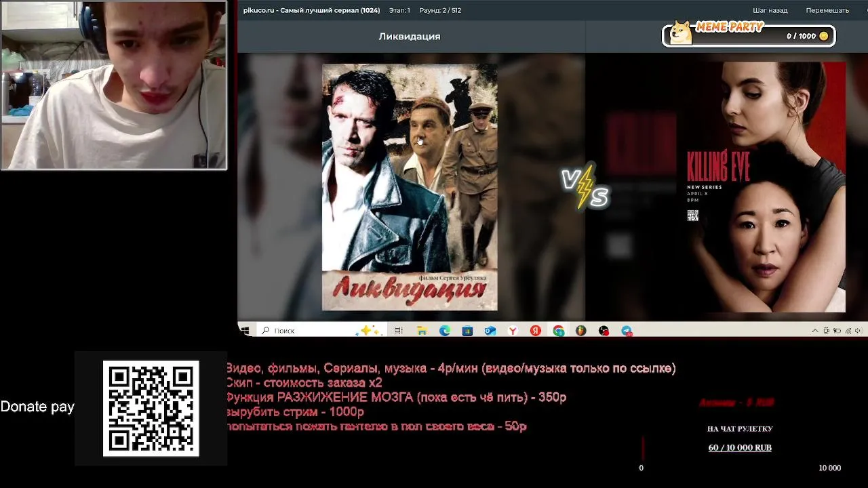Click the network Wi-Fi tray icon
This screenshot has height=488, width=868.
click(848, 331)
